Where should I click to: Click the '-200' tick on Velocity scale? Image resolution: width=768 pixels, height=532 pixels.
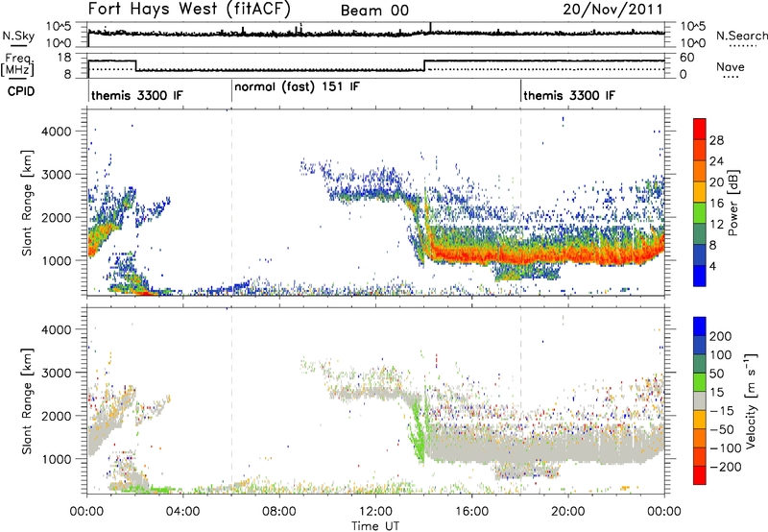click(726, 467)
